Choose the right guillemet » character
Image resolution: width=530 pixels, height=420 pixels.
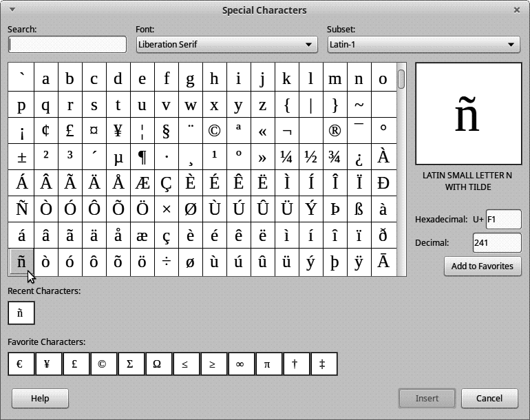(x=262, y=157)
